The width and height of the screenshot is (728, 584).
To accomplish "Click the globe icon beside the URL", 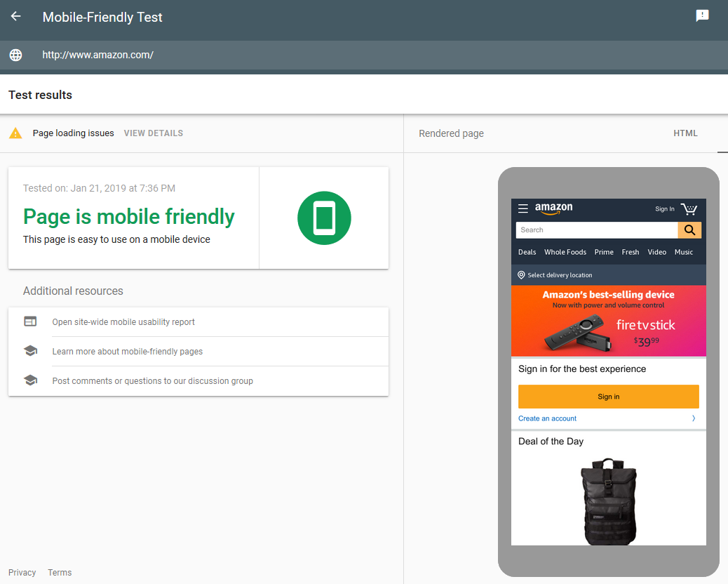I will (x=16, y=55).
